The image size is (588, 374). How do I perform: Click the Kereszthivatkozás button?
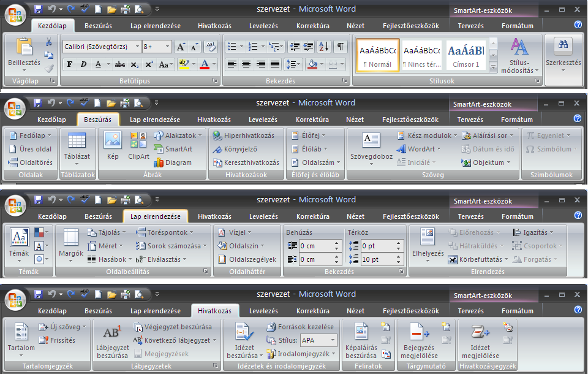[246, 162]
